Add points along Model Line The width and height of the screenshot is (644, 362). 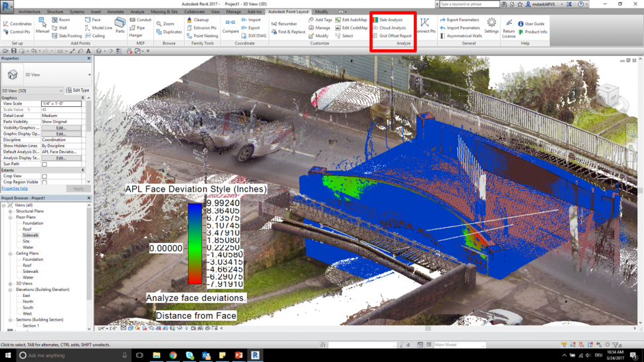coord(98,27)
